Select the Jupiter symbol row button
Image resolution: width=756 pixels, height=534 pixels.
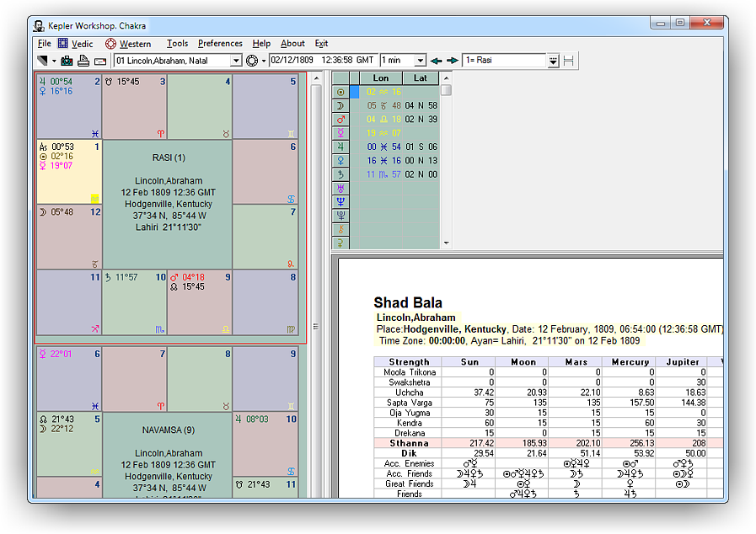(x=340, y=147)
